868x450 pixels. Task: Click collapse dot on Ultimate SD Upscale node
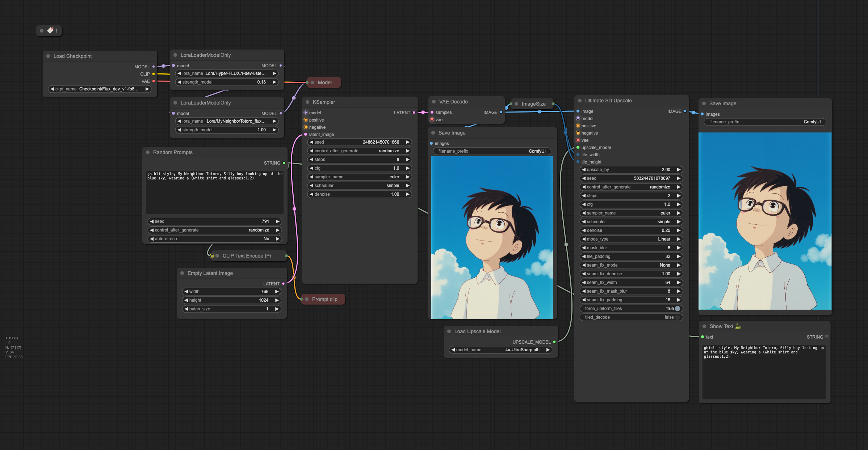click(580, 101)
